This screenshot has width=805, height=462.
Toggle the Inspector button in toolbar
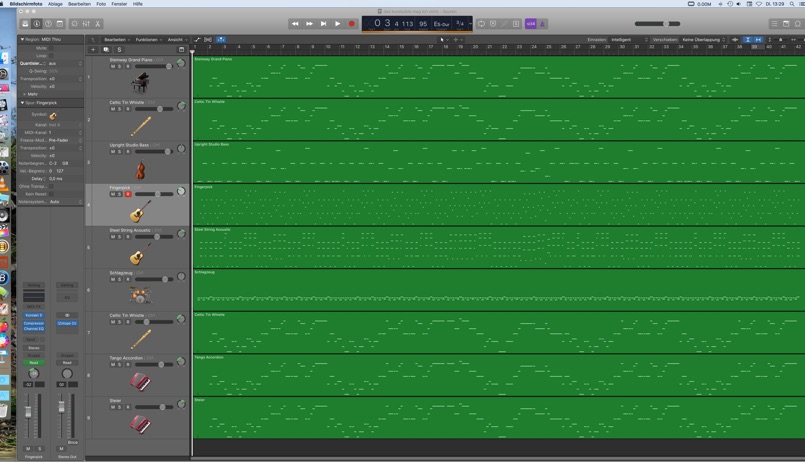pyautogui.click(x=36, y=24)
